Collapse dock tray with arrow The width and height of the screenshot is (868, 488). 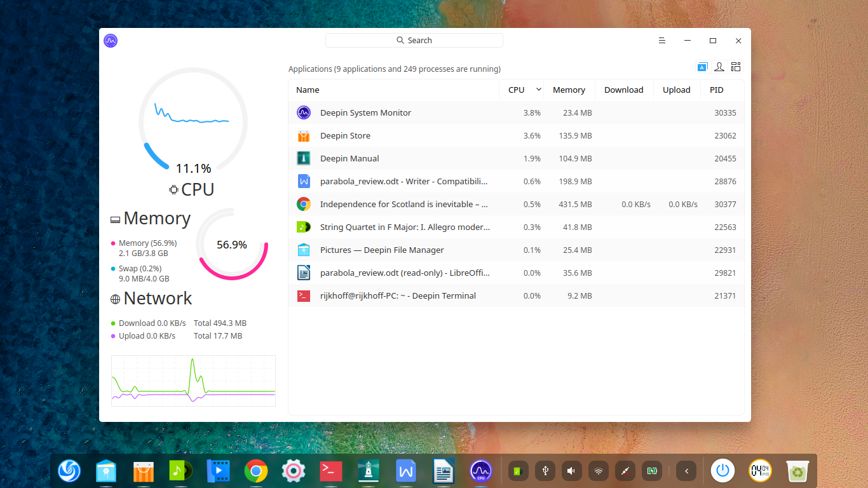686,471
